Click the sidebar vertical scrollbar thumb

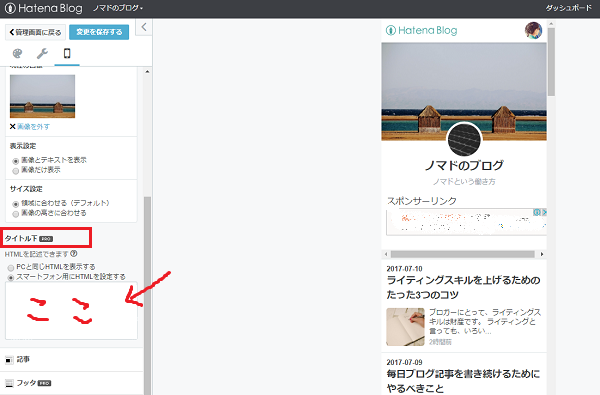coord(147,295)
